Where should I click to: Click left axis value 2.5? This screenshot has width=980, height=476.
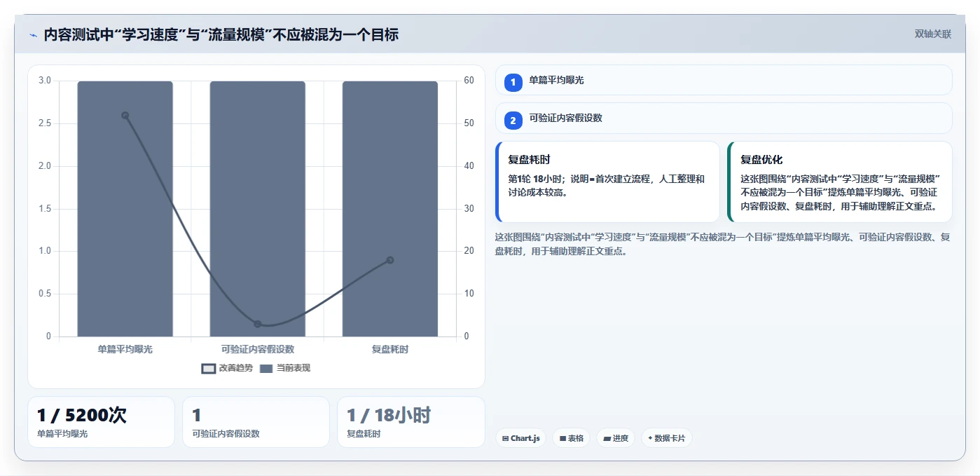point(45,123)
